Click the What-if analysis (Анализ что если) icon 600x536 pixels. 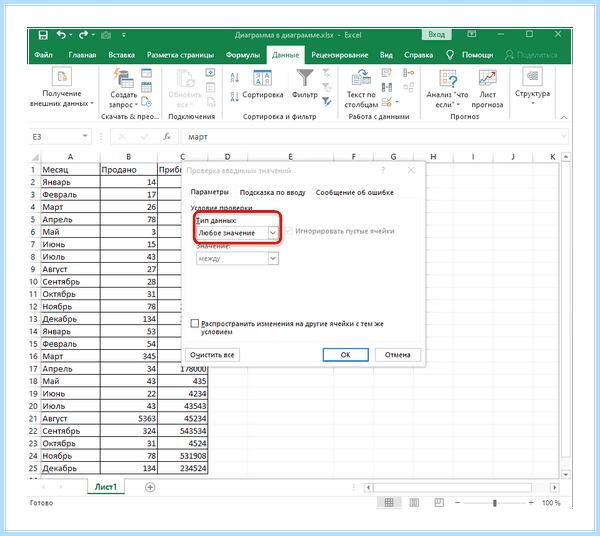[x=448, y=78]
